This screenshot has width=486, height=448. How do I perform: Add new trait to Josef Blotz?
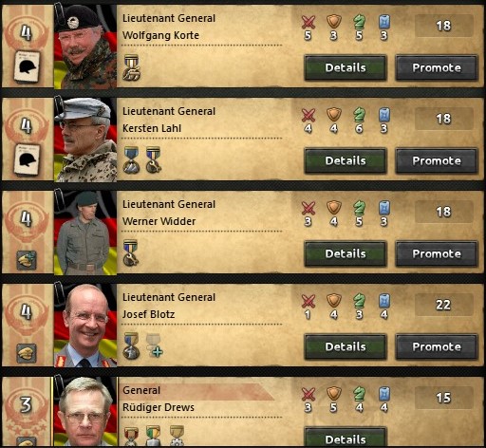155,345
